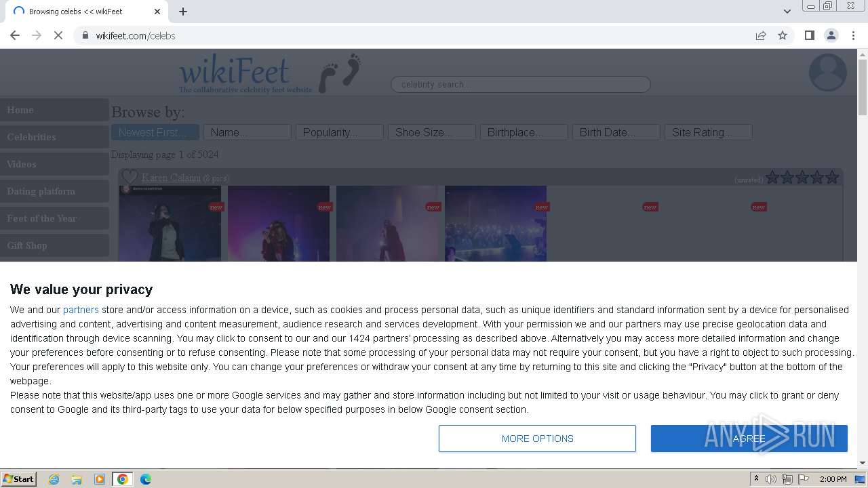Click the celebrity search box
Viewport: 868px width, 488px height.
point(520,84)
